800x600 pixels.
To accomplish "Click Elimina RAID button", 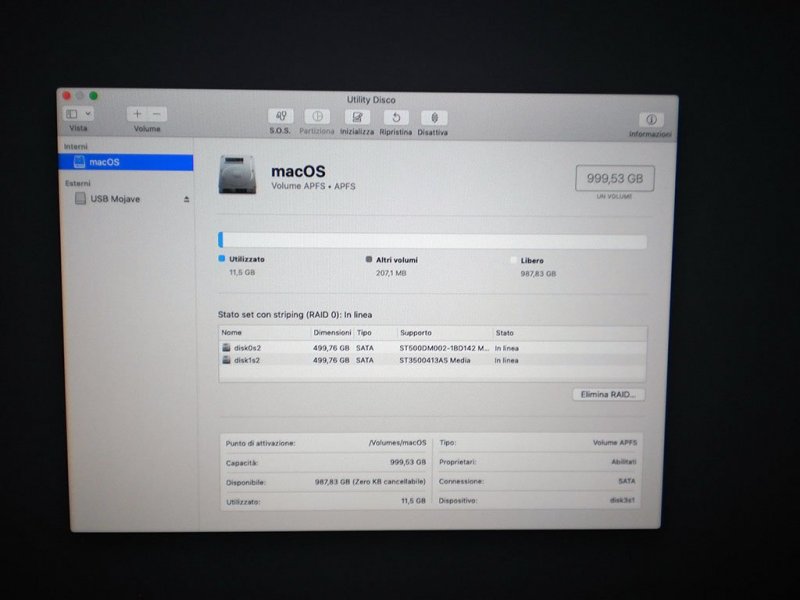I will 608,394.
